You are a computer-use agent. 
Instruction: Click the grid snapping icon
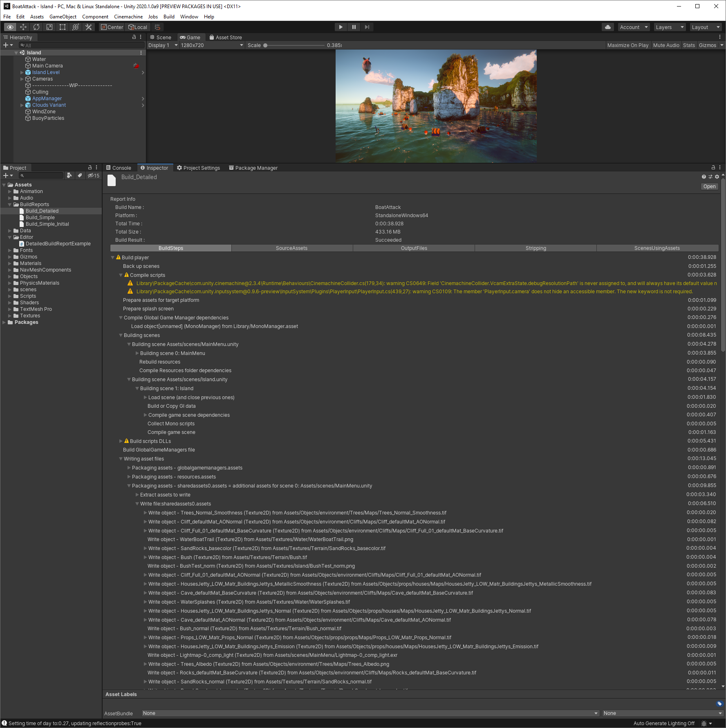click(x=157, y=27)
